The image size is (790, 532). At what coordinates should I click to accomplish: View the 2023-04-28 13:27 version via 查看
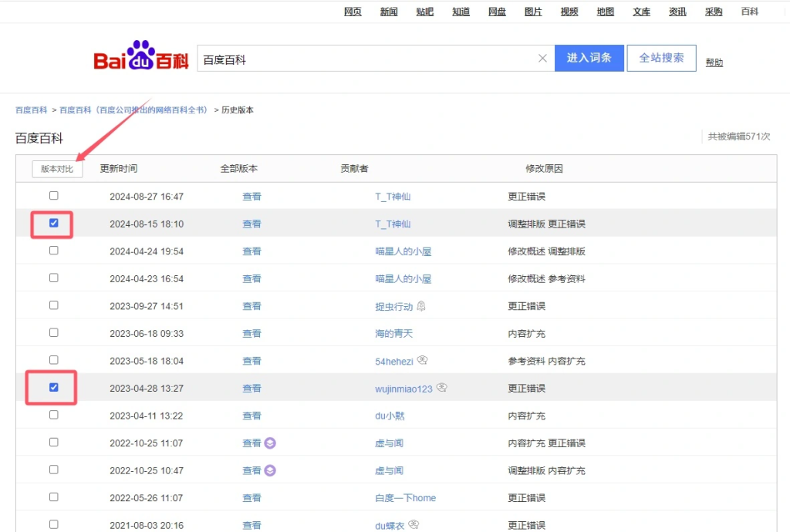[252, 388]
